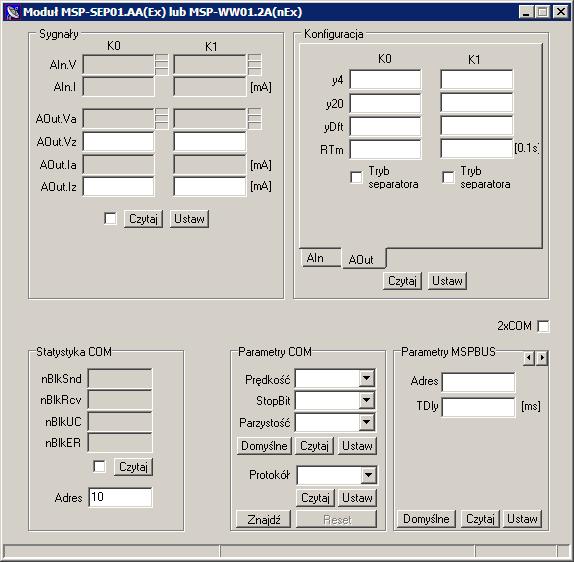
Task: Open the Prędkość dropdown
Action: pos(366,378)
